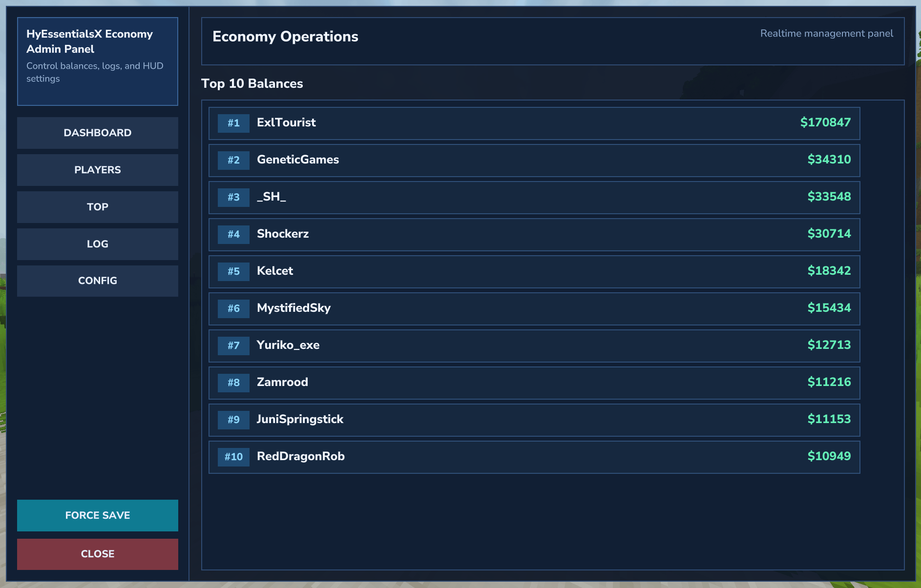Click the $170847 balance amount

(825, 122)
